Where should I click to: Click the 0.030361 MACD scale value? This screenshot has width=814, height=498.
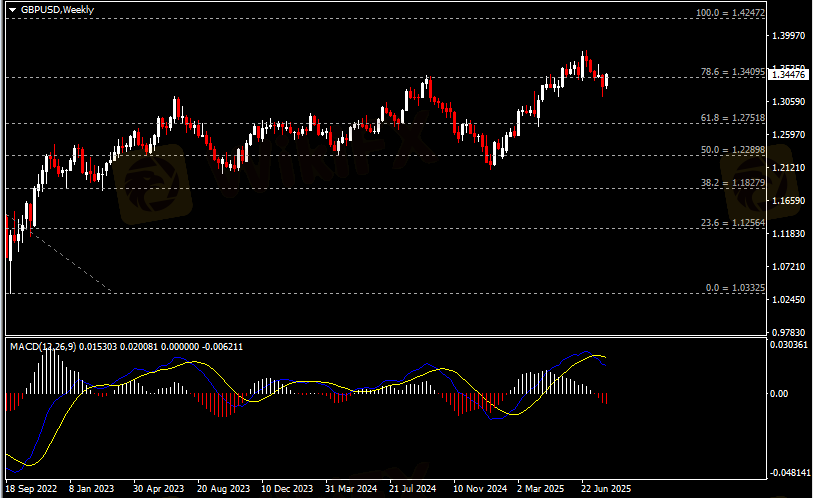(x=789, y=345)
